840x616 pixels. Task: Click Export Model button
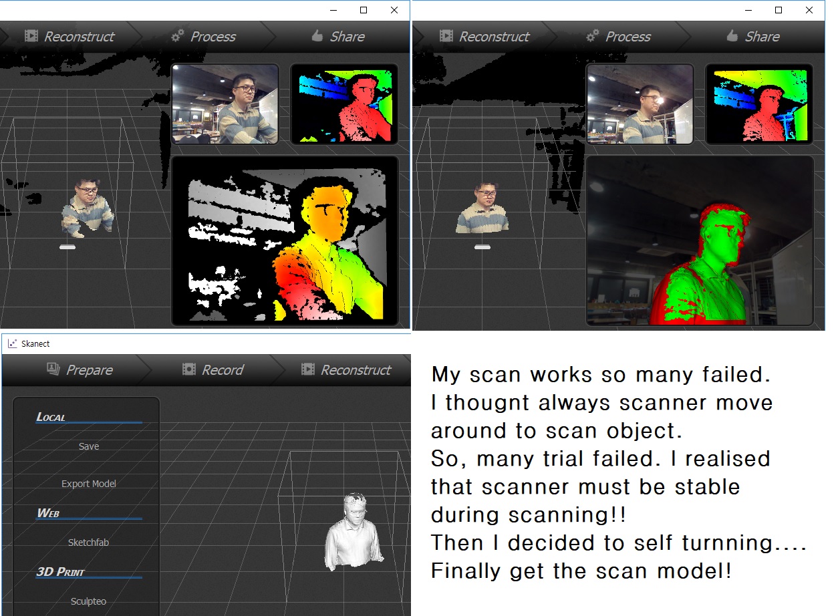pos(89,484)
